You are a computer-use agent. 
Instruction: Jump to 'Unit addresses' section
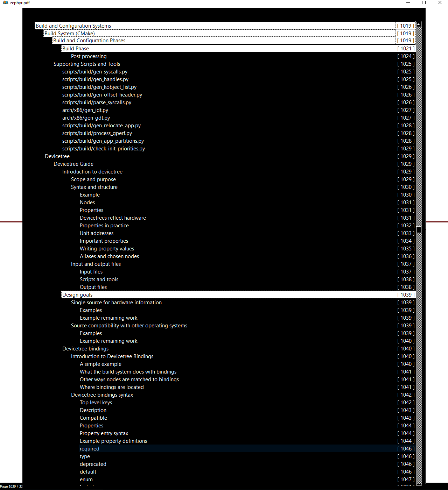click(x=96, y=233)
